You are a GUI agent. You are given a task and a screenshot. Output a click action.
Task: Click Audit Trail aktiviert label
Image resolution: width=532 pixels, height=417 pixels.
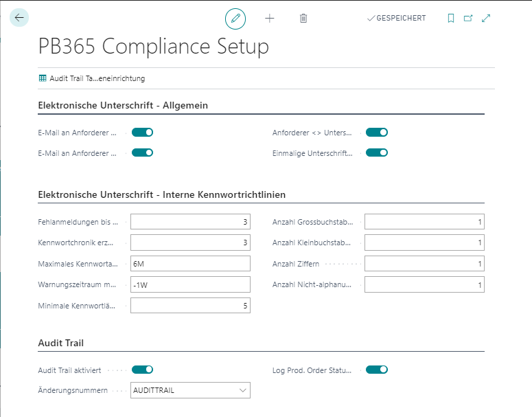[x=69, y=370]
